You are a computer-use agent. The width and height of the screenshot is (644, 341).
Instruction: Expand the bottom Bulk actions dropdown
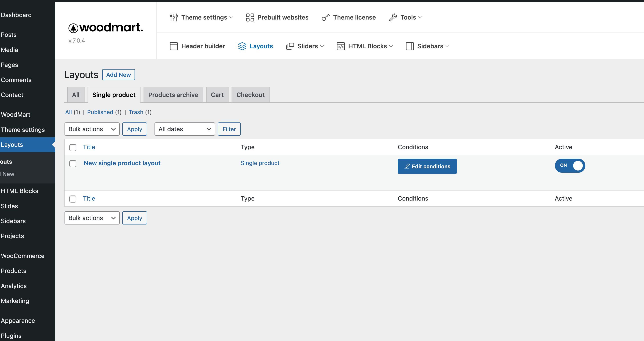(x=92, y=218)
